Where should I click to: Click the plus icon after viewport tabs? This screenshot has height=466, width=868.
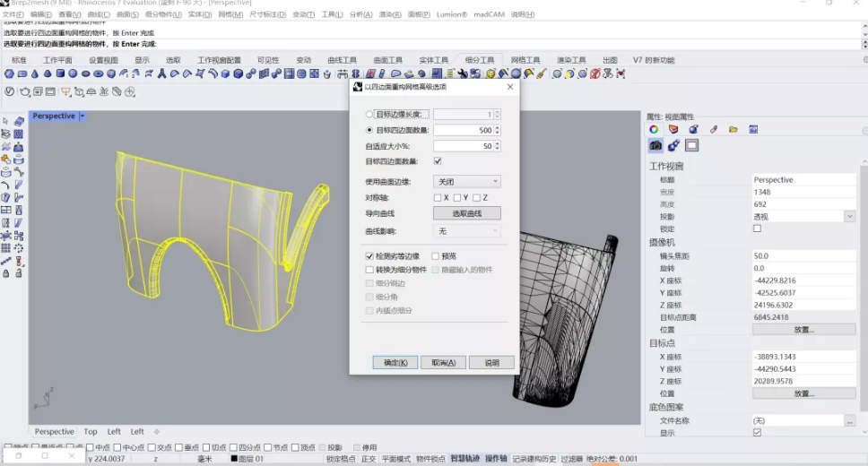[x=157, y=432]
